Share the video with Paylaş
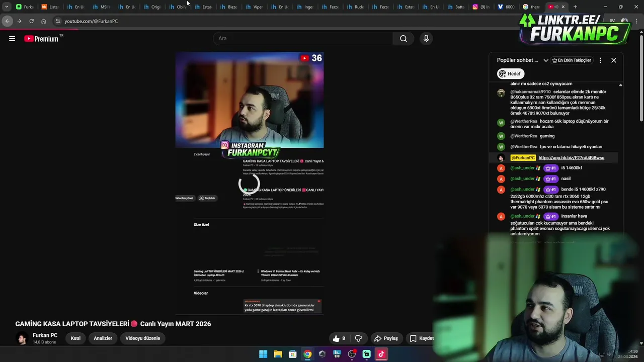Image resolution: width=644 pixels, height=362 pixels. 386,338
